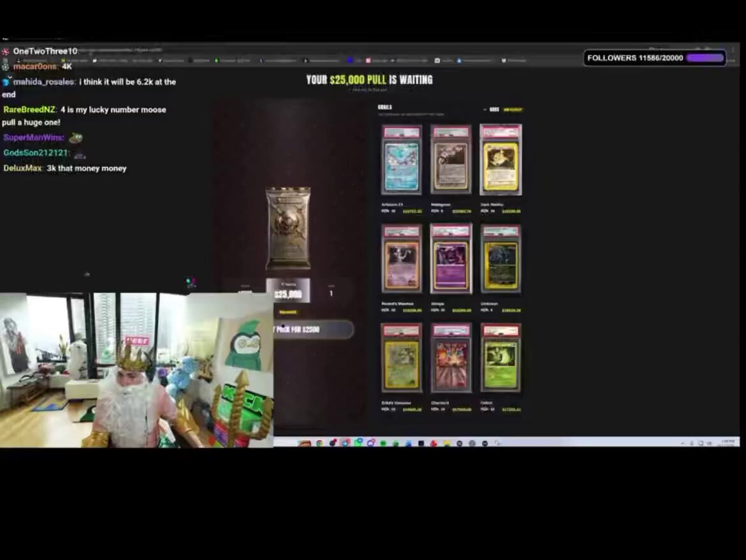Open the Umbreon graded card
The image size is (746, 560).
click(x=501, y=259)
